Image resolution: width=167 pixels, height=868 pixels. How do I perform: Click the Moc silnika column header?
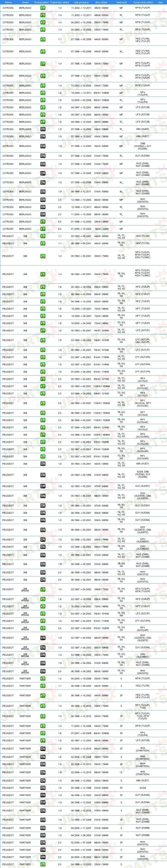(x=101, y=2)
